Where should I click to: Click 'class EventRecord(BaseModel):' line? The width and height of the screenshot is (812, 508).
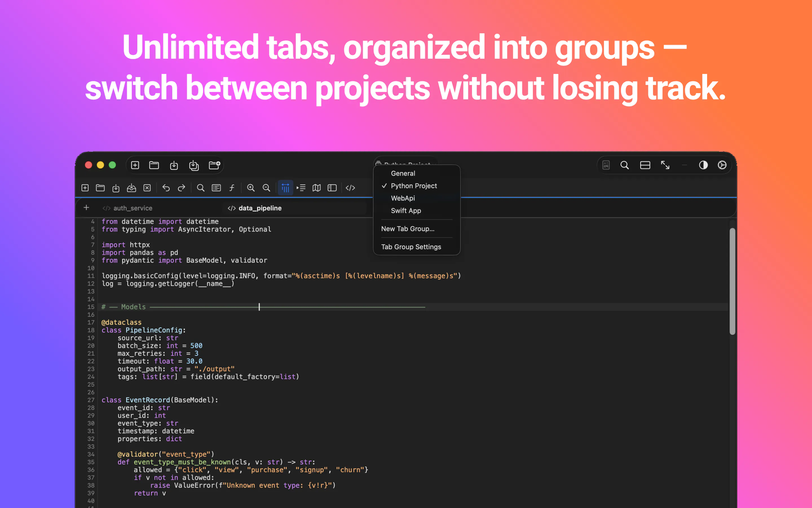(160, 400)
